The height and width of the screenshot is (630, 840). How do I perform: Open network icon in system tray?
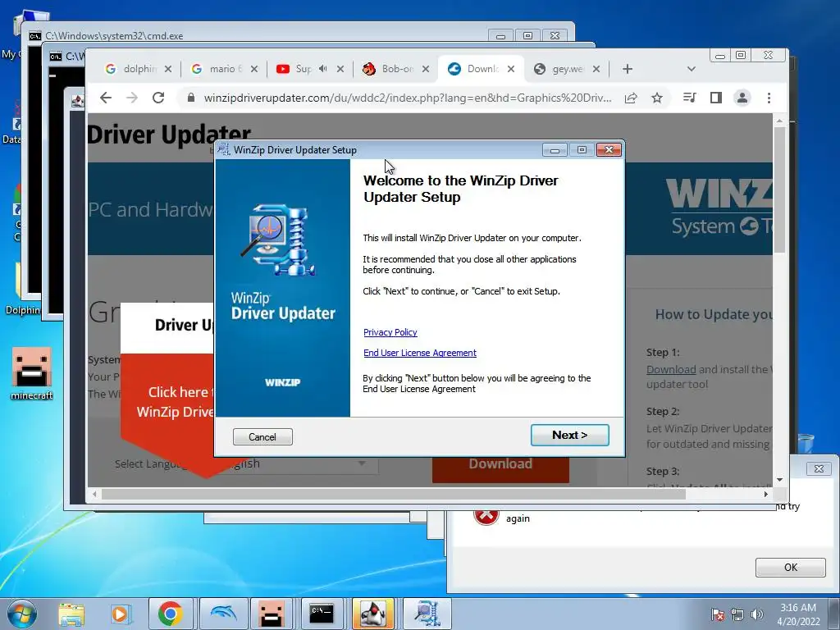click(x=737, y=614)
